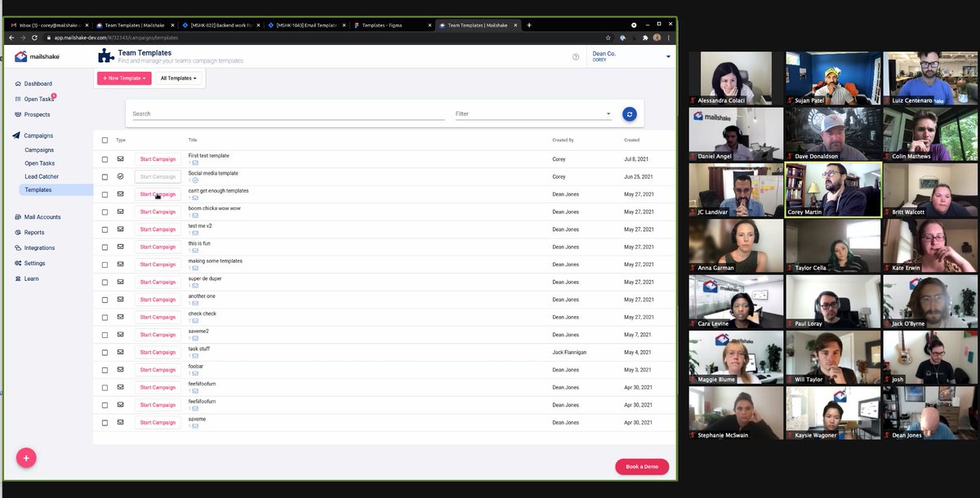The width and height of the screenshot is (980, 498).
Task: Select checkbox for test me v2
Action: click(105, 229)
